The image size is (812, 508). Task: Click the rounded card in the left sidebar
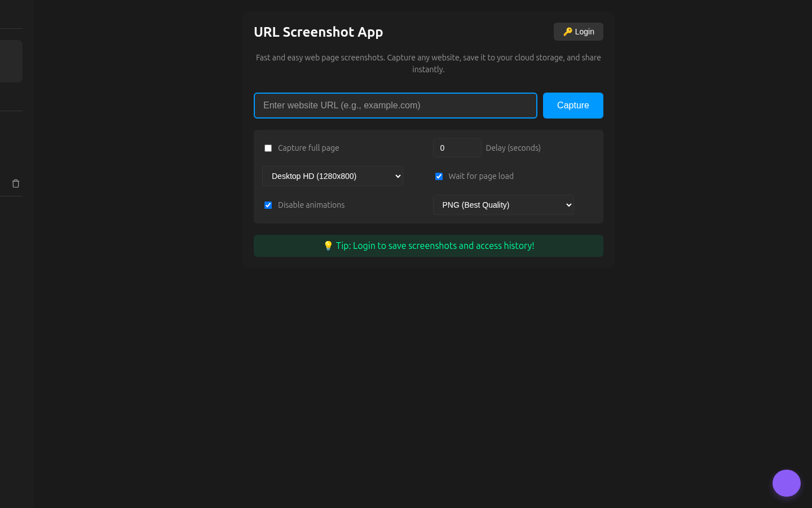click(11, 61)
